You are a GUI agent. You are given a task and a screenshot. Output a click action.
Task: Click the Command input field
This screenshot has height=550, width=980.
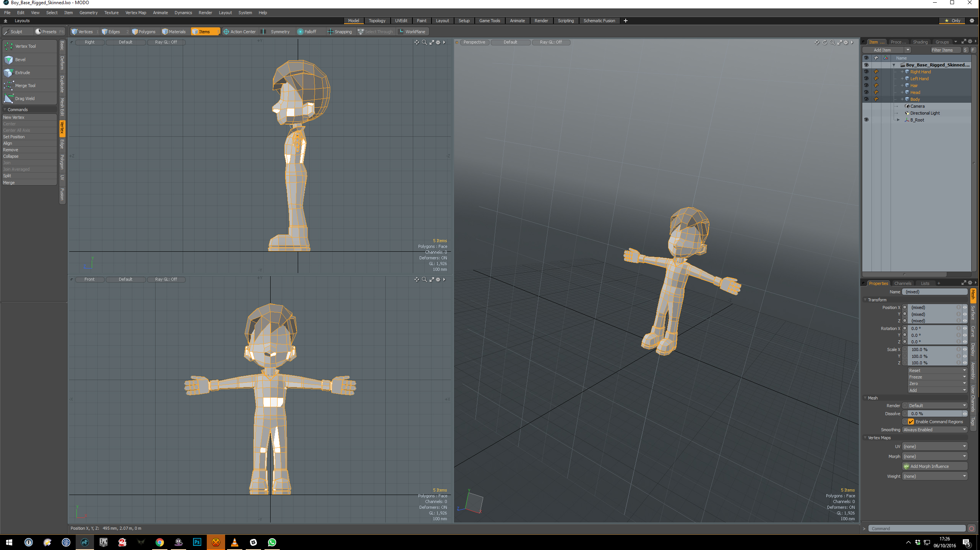click(x=917, y=529)
